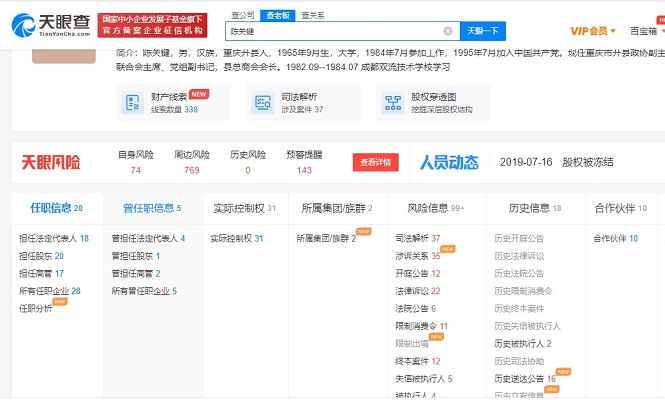Open the 股权穿透图 chart icon
Image resolution: width=665 pixels, height=400 pixels.
[392, 102]
